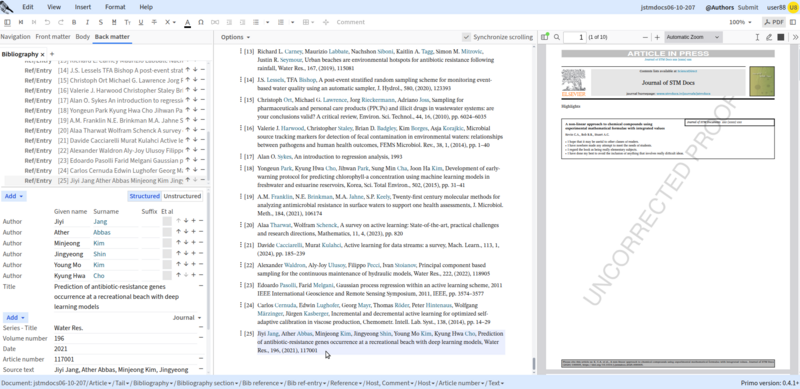Switch reference to Unstructured mode
Image resolution: width=800 pixels, height=389 pixels.
point(182,196)
